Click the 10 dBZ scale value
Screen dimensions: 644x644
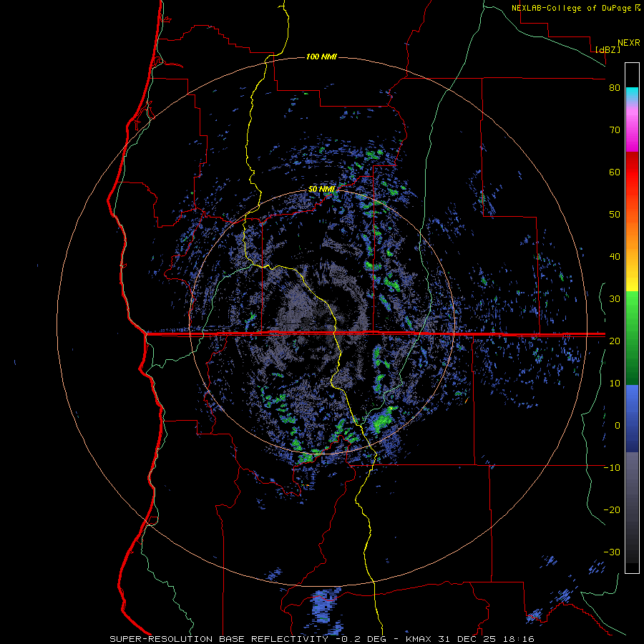pos(615,384)
